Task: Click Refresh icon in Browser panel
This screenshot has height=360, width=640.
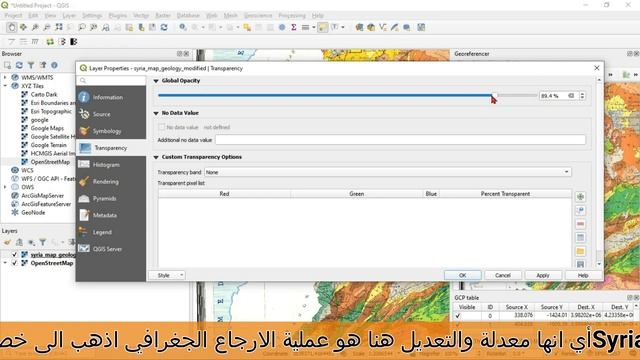Action: click(19, 65)
